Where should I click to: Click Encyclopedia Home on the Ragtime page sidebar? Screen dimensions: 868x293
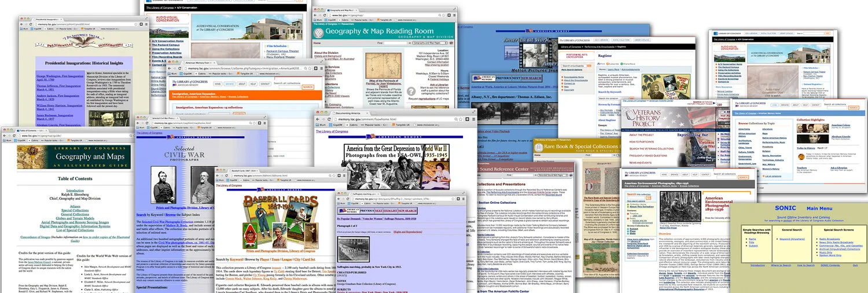click(573, 77)
